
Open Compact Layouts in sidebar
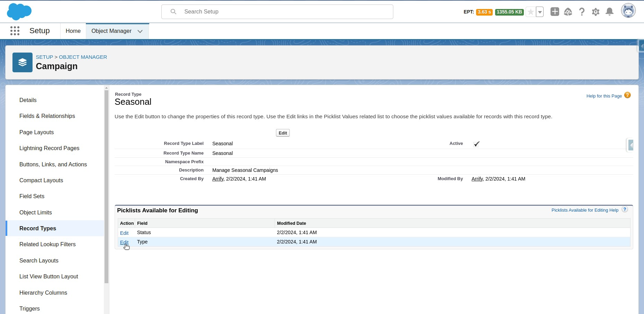[41, 181]
